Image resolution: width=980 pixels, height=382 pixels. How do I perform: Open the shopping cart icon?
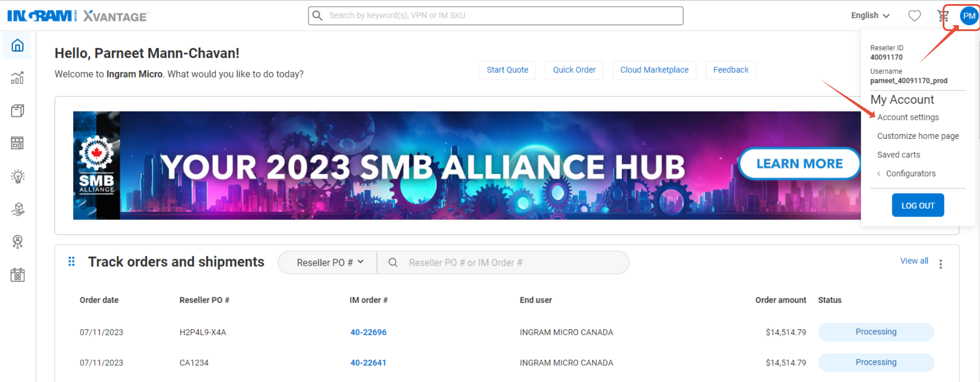pos(943,16)
